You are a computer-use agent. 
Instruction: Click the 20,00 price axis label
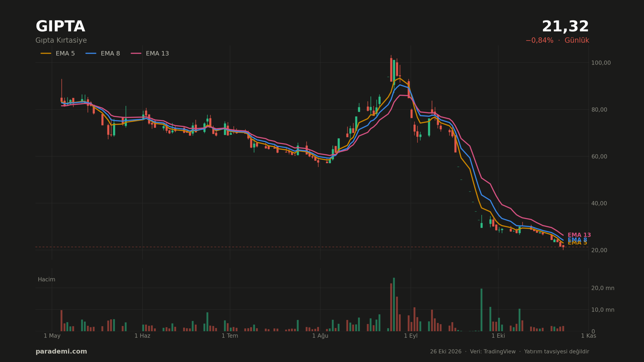pyautogui.click(x=599, y=250)
